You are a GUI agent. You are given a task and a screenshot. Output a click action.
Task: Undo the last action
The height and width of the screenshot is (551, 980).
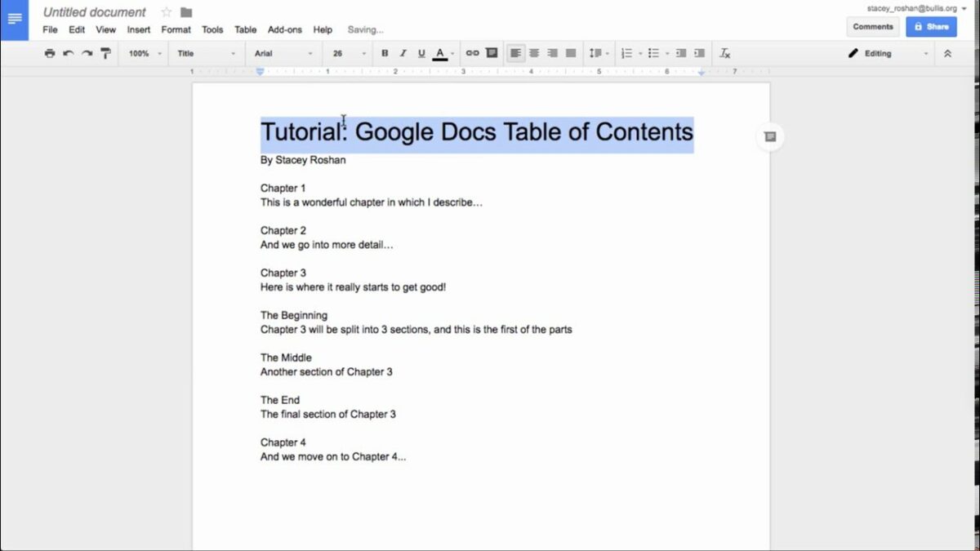[x=68, y=52]
